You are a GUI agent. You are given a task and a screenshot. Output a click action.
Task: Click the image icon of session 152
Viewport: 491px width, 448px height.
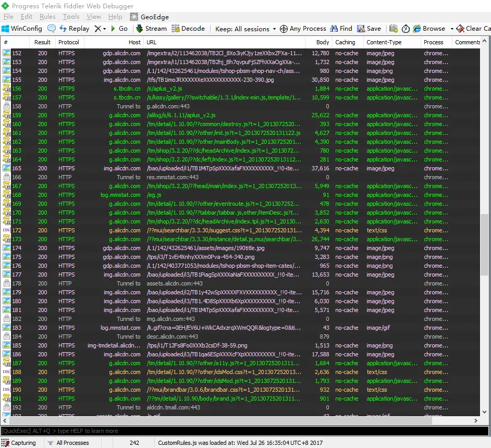(7, 53)
